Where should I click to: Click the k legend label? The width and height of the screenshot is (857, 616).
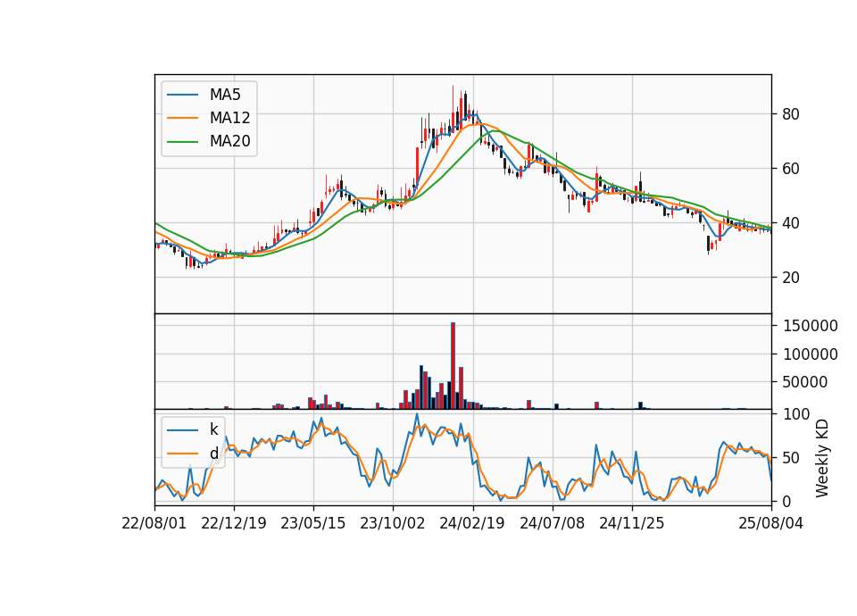(213, 429)
